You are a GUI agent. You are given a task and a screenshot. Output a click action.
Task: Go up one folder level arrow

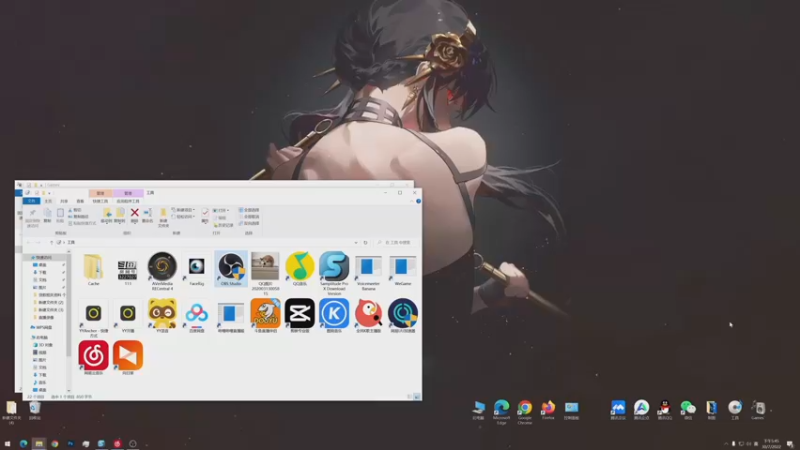coord(52,242)
